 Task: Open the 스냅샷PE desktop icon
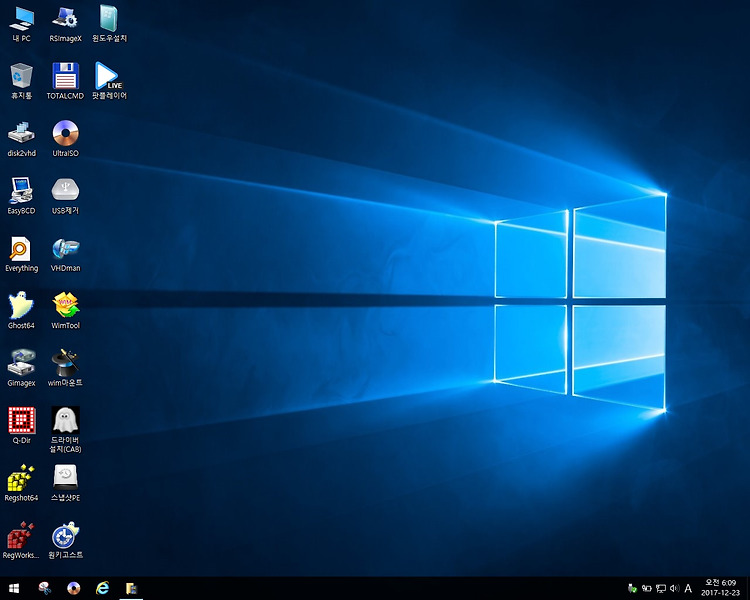[66, 483]
